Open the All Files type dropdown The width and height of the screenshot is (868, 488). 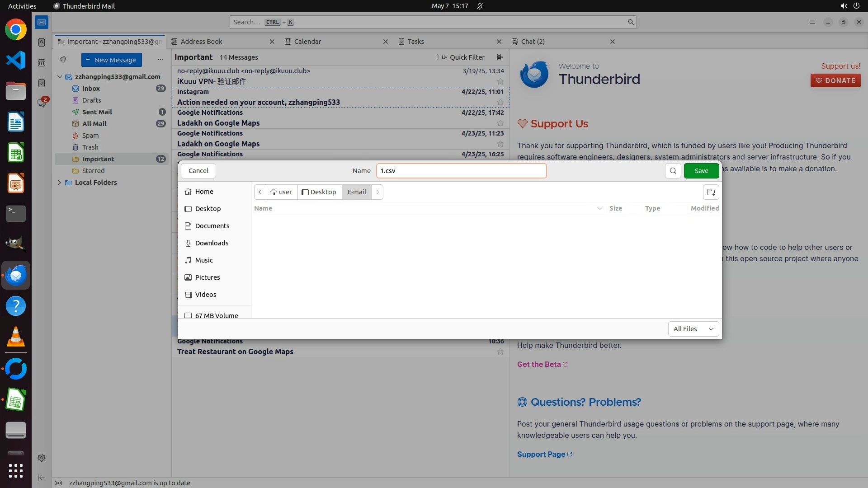tap(693, 329)
